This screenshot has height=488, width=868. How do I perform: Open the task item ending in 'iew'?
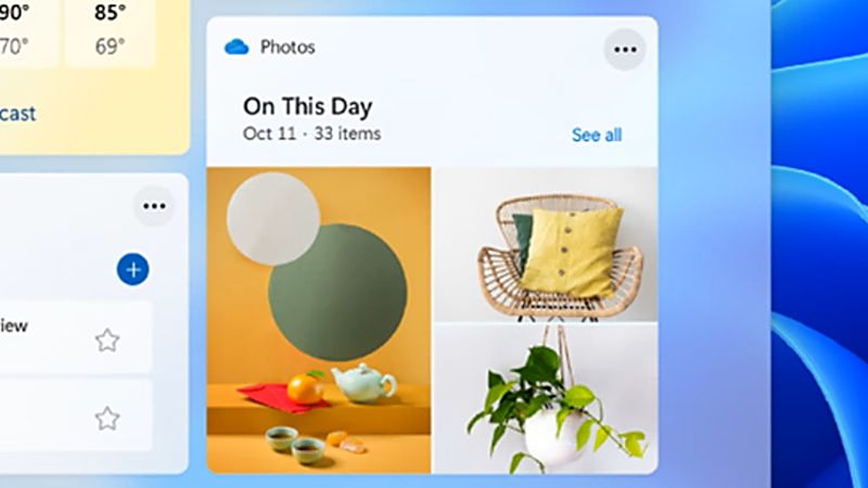pyautogui.click(x=75, y=337)
